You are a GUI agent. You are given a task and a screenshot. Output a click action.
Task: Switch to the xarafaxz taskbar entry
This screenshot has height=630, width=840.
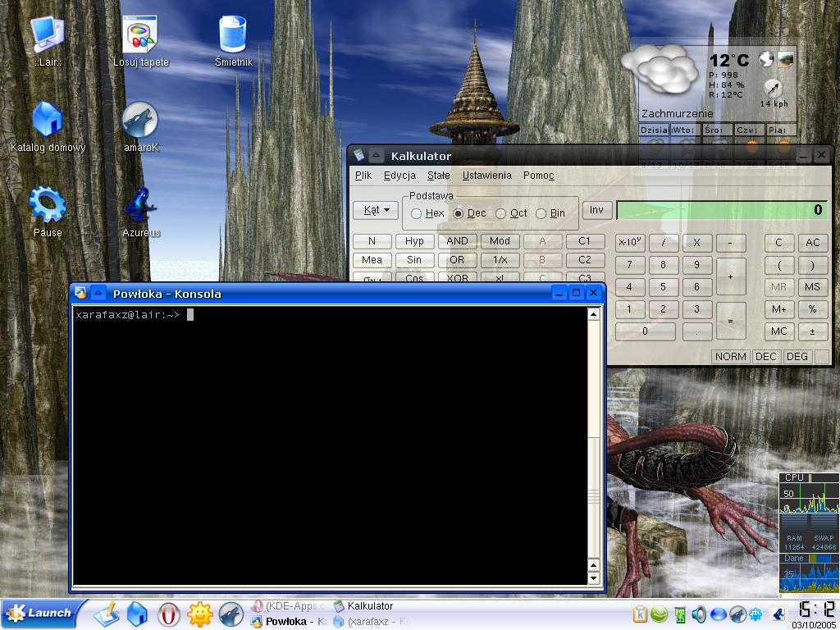(x=371, y=622)
